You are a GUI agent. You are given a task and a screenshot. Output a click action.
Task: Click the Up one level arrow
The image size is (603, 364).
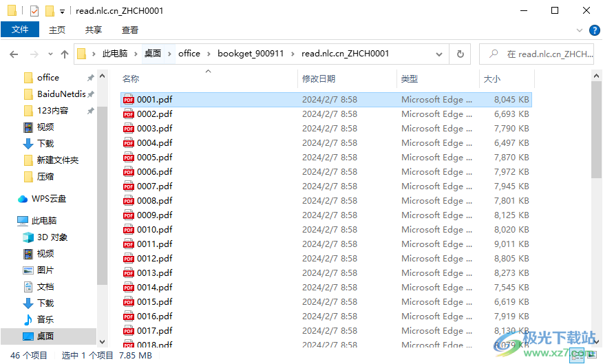[x=65, y=54]
